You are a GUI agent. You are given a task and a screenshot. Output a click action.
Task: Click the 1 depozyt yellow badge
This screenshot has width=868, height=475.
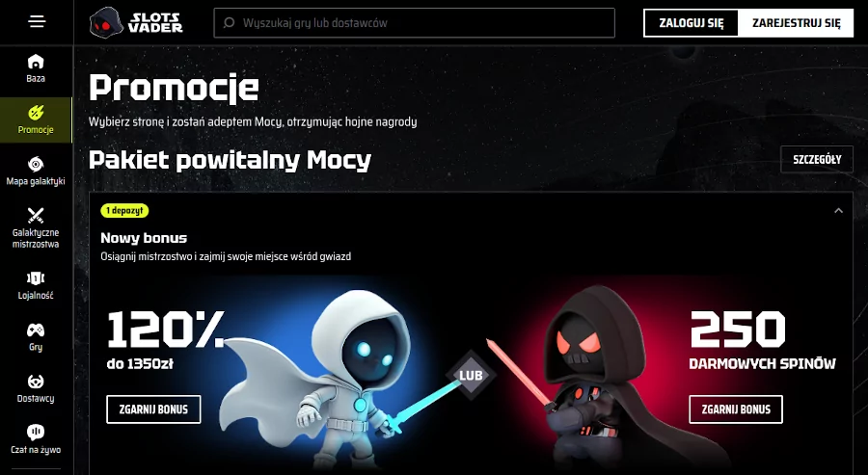(x=124, y=210)
